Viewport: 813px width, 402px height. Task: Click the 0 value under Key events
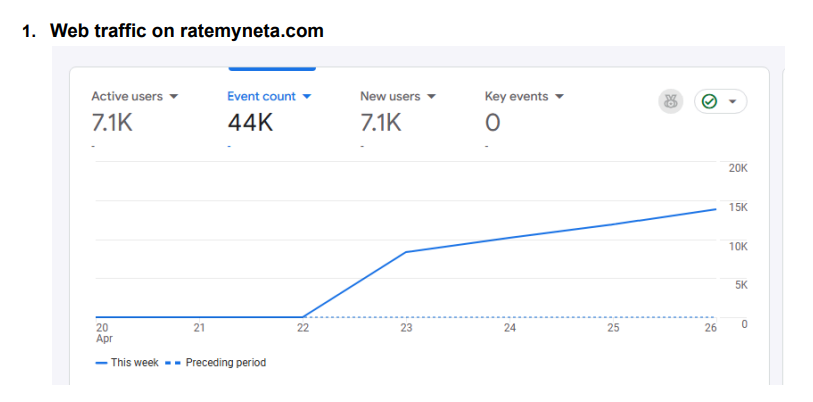(493, 123)
